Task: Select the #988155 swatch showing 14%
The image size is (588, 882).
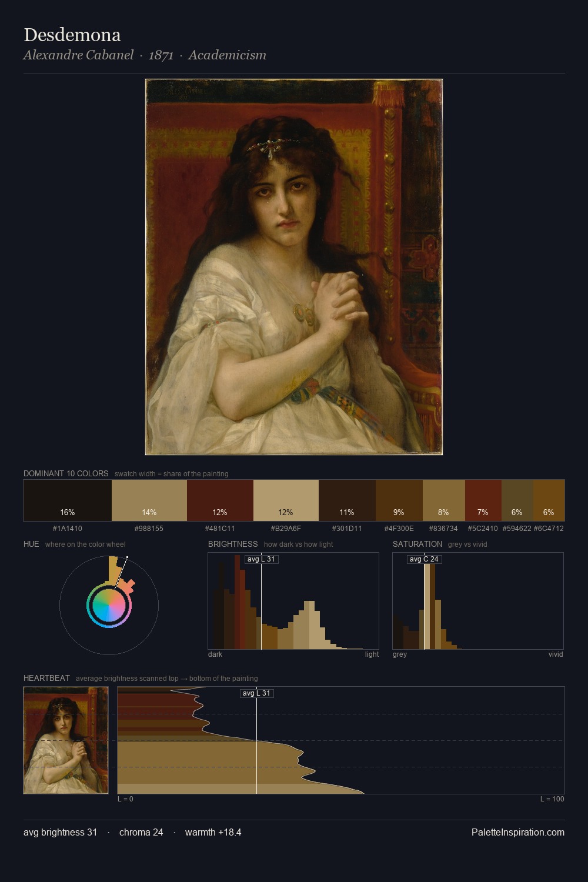Action: tap(149, 500)
